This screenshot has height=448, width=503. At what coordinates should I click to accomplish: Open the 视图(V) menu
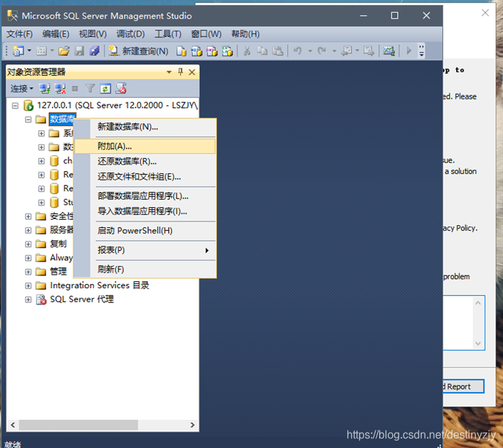(x=93, y=34)
